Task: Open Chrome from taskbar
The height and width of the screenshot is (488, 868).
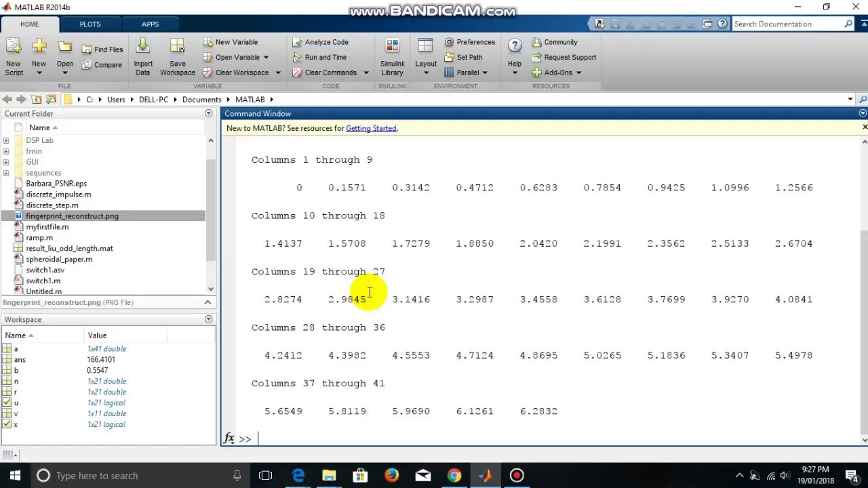Action: tap(454, 476)
